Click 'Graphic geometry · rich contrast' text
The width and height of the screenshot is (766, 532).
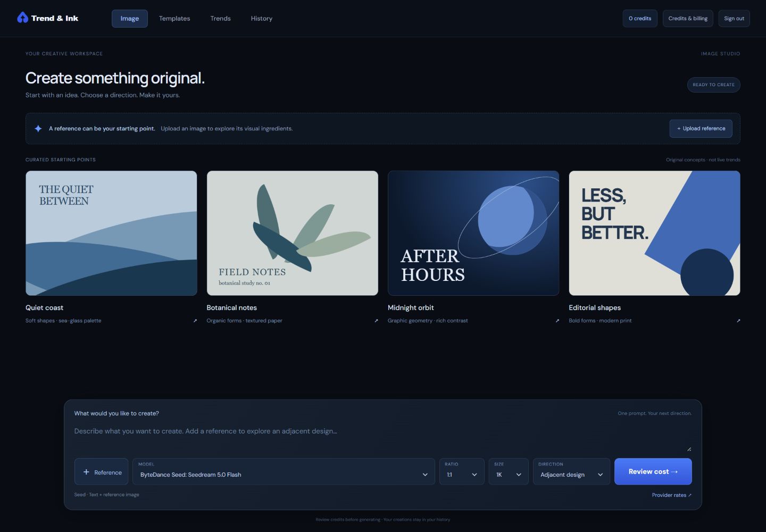(428, 321)
